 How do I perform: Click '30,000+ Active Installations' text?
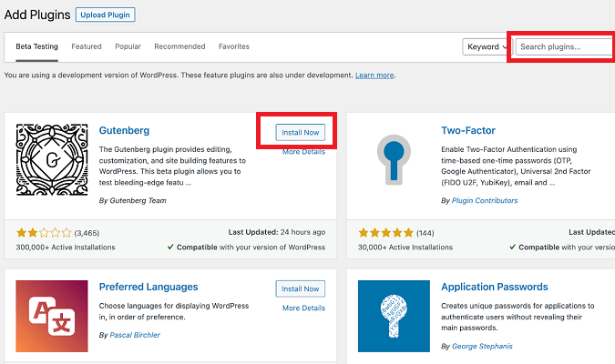click(x=405, y=248)
